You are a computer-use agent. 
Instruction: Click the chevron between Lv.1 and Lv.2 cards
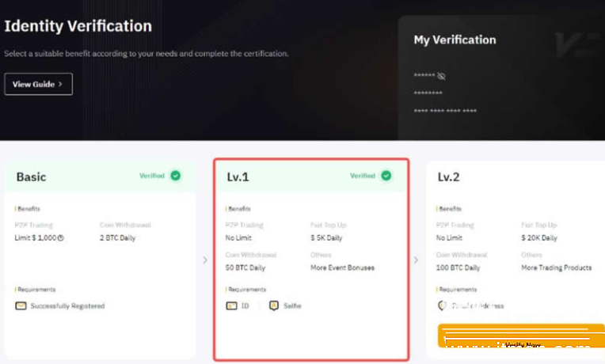[x=417, y=260]
